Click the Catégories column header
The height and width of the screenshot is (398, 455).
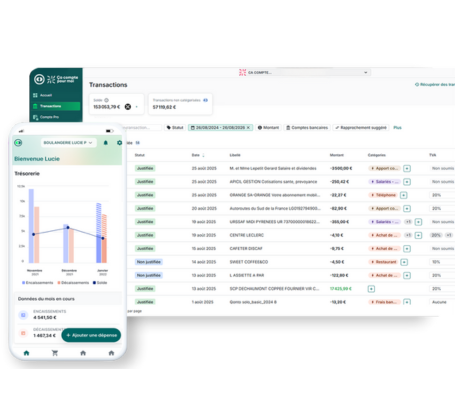[377, 155]
